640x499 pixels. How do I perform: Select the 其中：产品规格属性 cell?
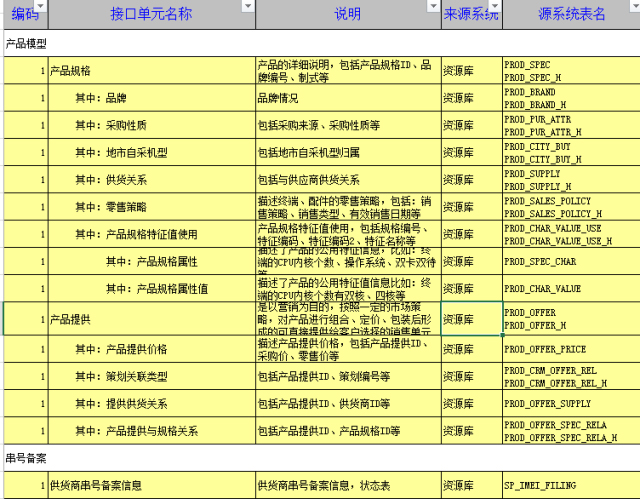point(152,261)
